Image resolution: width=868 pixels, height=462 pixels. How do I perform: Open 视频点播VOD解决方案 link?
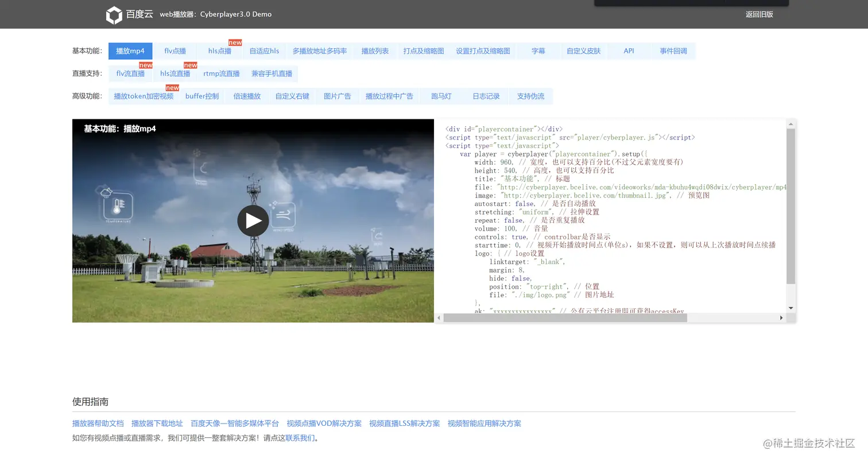324,424
